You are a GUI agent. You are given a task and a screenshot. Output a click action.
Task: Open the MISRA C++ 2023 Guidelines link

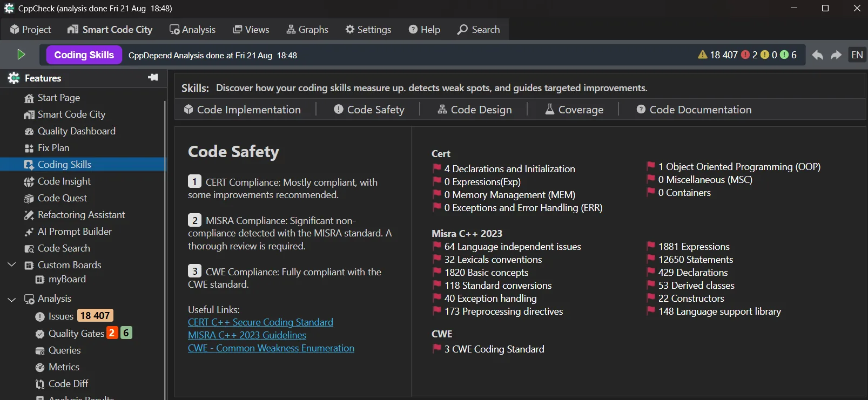[x=247, y=335]
